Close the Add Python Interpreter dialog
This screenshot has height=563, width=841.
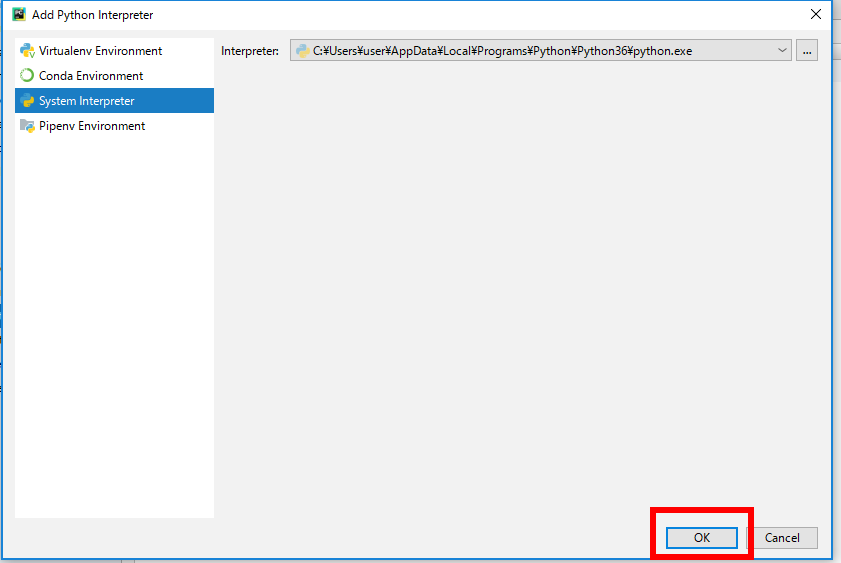coord(816,14)
